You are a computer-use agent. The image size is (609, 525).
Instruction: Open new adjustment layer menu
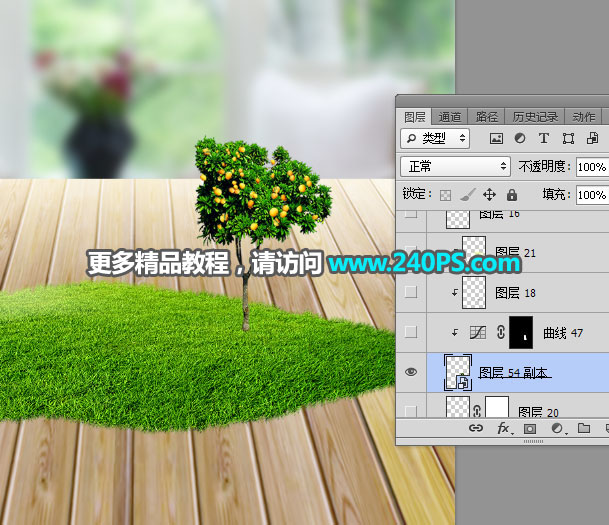pyautogui.click(x=557, y=428)
